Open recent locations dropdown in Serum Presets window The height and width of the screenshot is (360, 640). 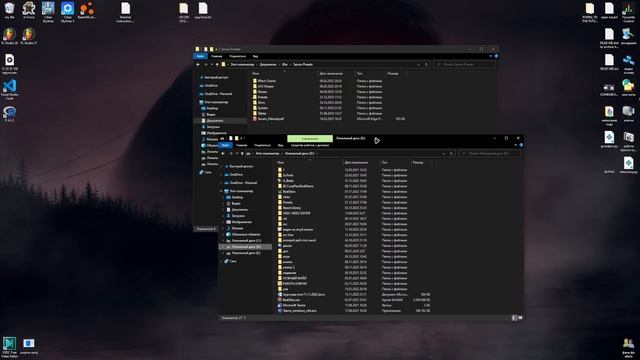coord(211,64)
